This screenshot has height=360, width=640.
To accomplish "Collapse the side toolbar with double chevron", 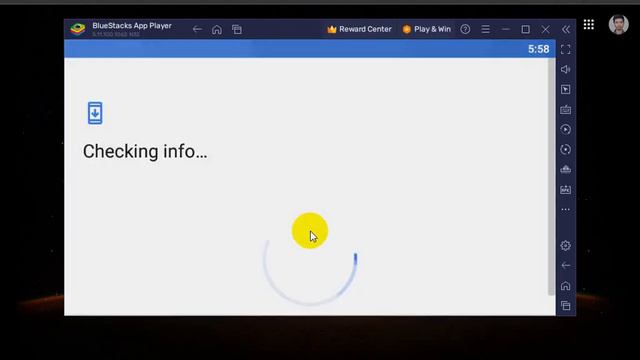I will (x=566, y=29).
